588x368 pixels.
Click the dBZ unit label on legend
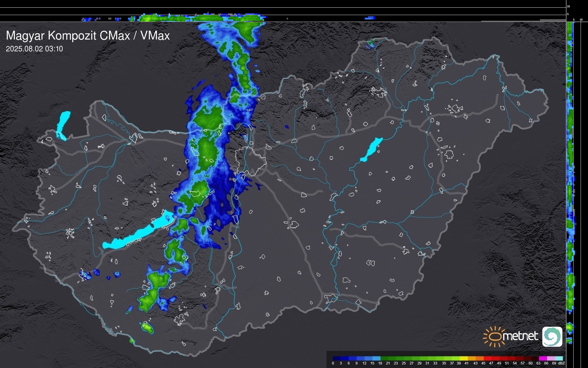coord(561,363)
